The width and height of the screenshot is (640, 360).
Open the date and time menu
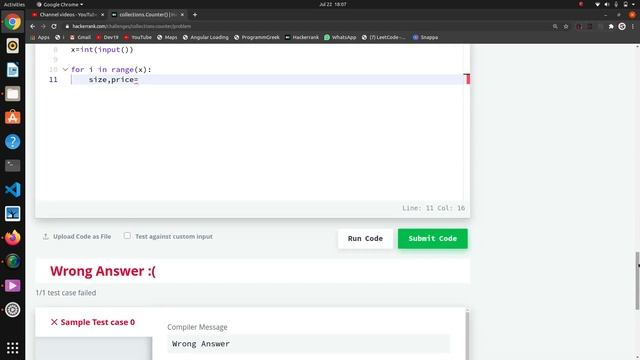coord(333,4)
